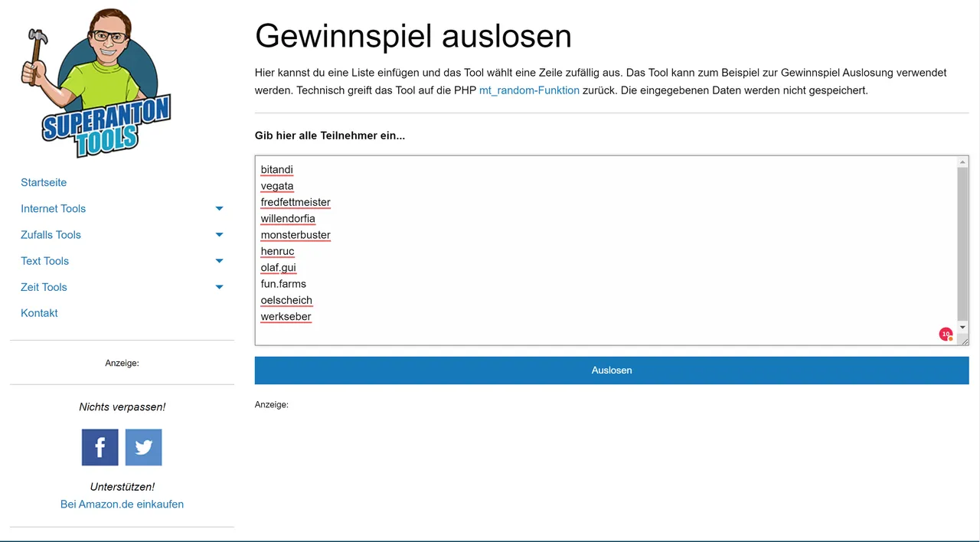This screenshot has height=542, width=980.
Task: Click the heading Gewinnspiel auslosen
Action: 413,36
